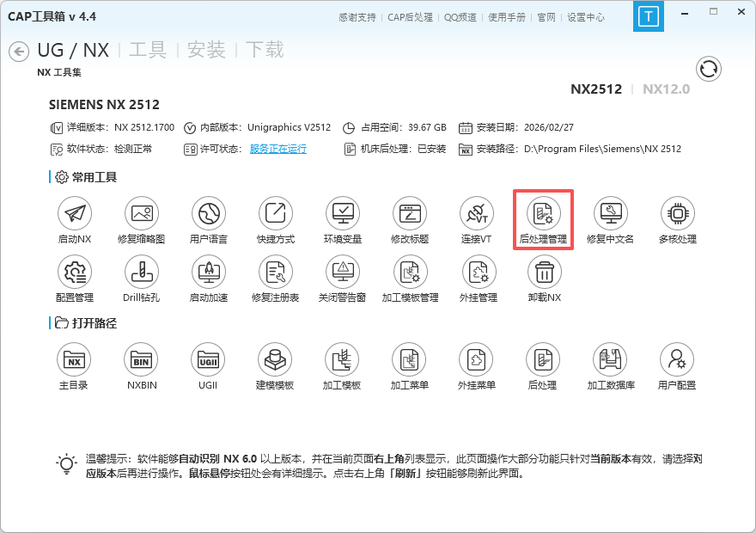Screen dimensions: 756x533
Task: Open the 使用手册 manual link
Action: pos(507,17)
